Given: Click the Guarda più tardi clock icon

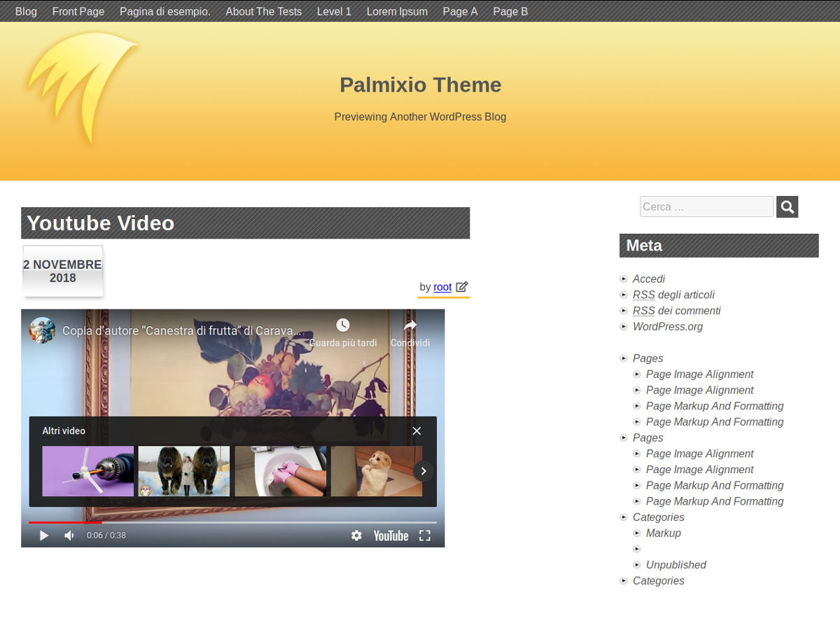Looking at the screenshot, I should click(342, 325).
